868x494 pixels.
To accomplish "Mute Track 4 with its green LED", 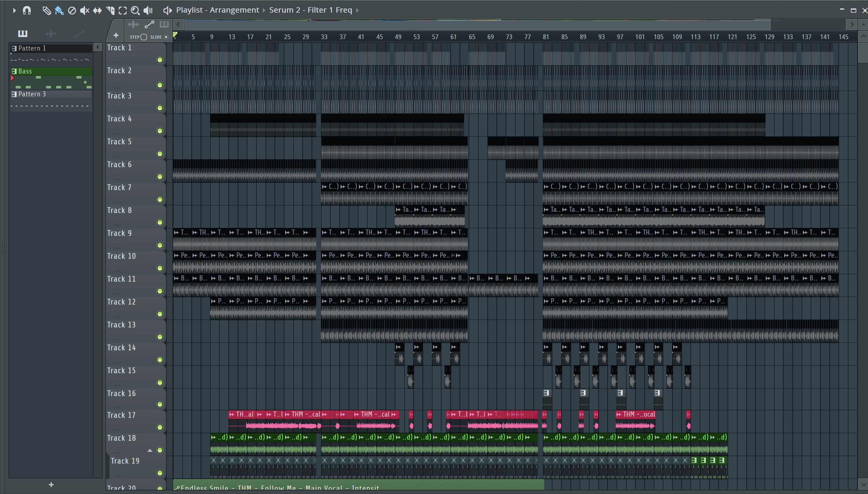I will [159, 131].
